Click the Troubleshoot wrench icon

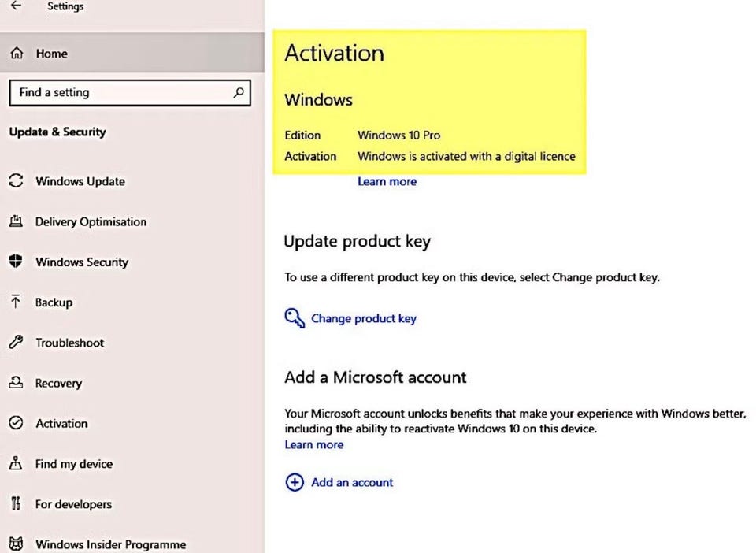point(16,343)
